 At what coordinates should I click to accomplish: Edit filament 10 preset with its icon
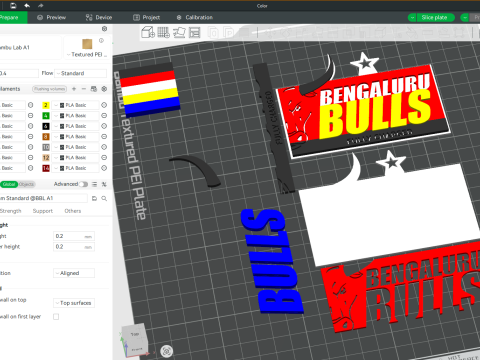pos(104,147)
